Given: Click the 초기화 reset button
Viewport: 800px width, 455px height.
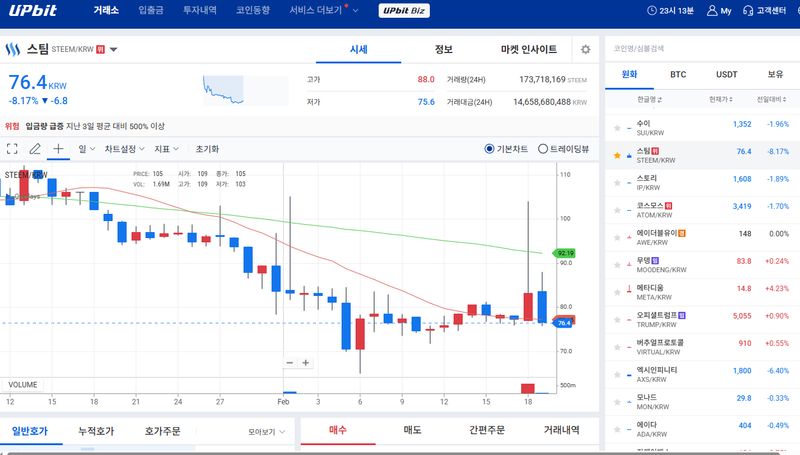Looking at the screenshot, I should click(207, 148).
